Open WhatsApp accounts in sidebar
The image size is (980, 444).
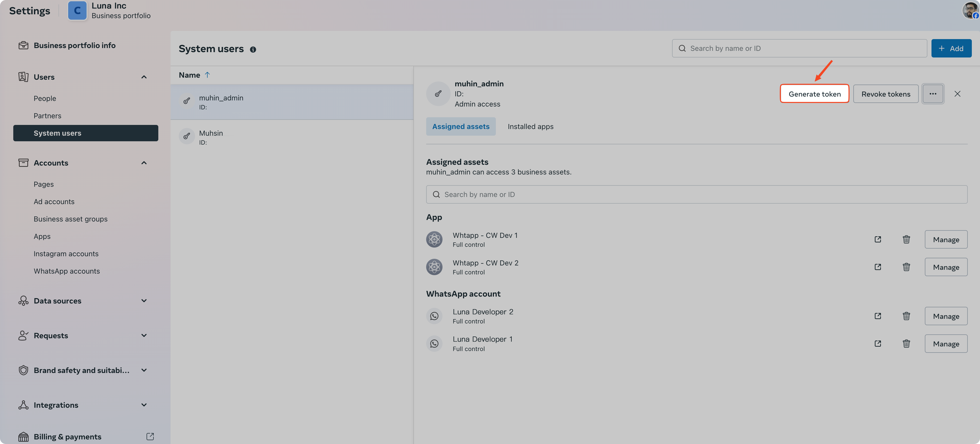67,271
